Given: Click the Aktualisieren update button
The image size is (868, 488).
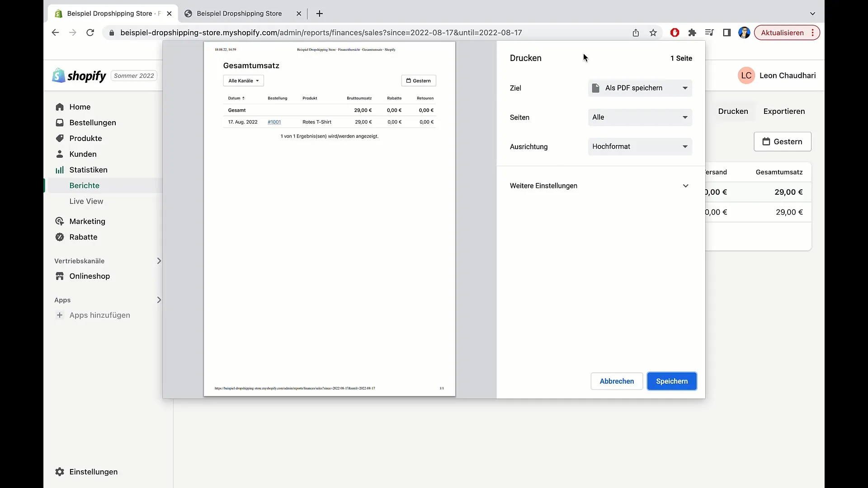Looking at the screenshot, I should point(787,33).
